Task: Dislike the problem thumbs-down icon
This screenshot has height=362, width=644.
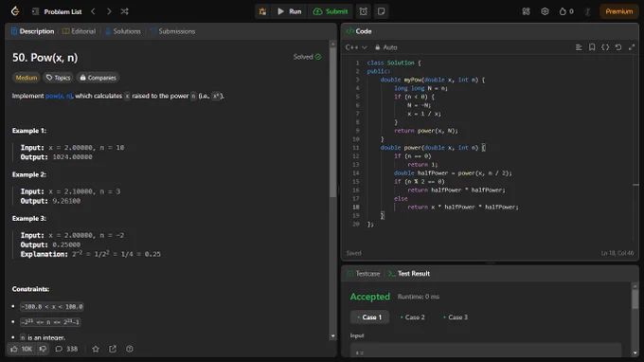Action: (x=43, y=349)
